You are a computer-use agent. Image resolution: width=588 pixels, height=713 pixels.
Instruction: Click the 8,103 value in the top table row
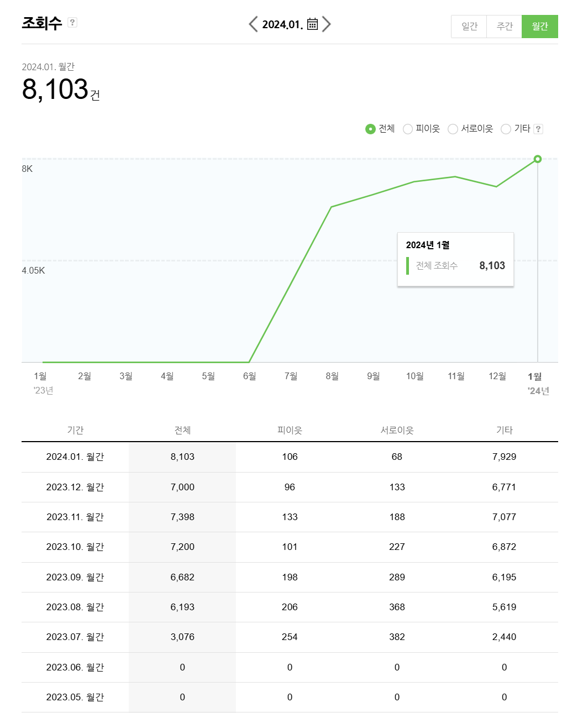pyautogui.click(x=182, y=457)
